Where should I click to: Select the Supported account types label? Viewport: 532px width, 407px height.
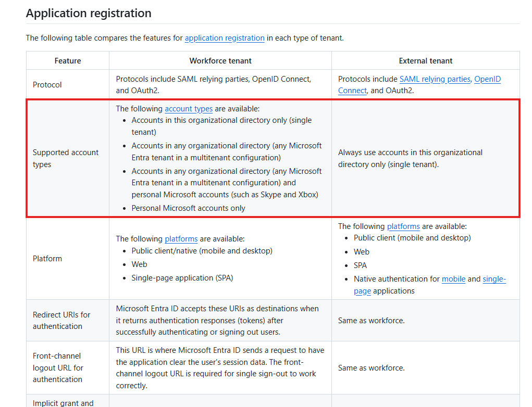[66, 158]
